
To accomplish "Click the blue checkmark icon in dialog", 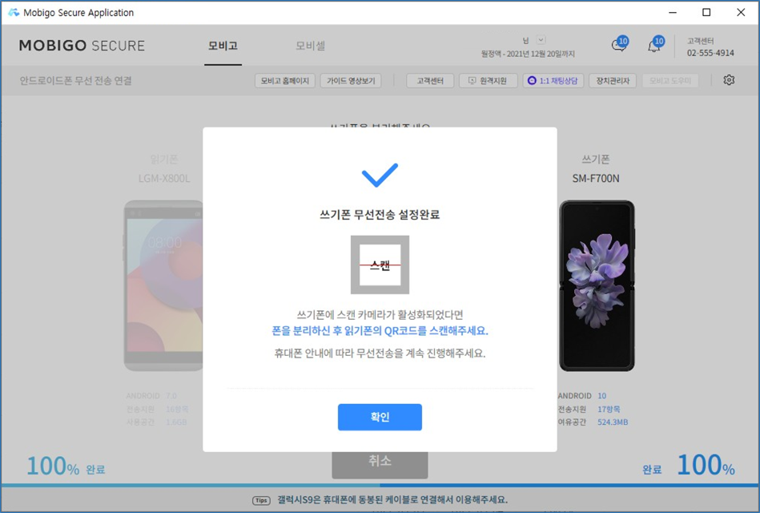I will point(380,175).
